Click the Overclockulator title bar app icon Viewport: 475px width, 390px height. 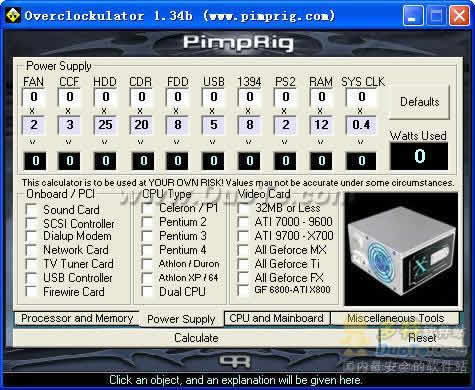click(13, 16)
